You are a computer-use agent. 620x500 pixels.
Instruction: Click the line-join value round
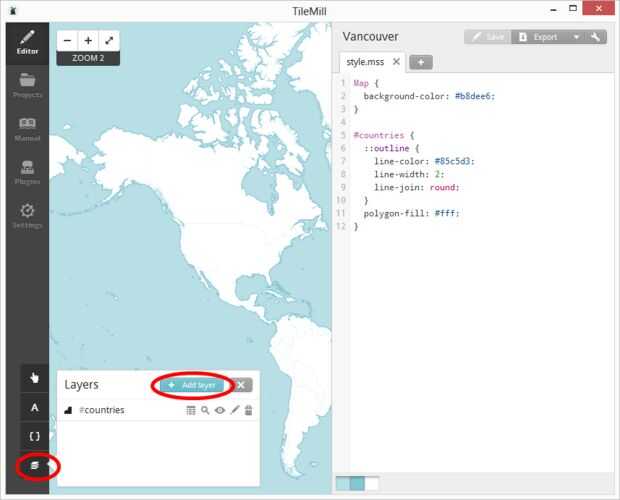pyautogui.click(x=443, y=187)
